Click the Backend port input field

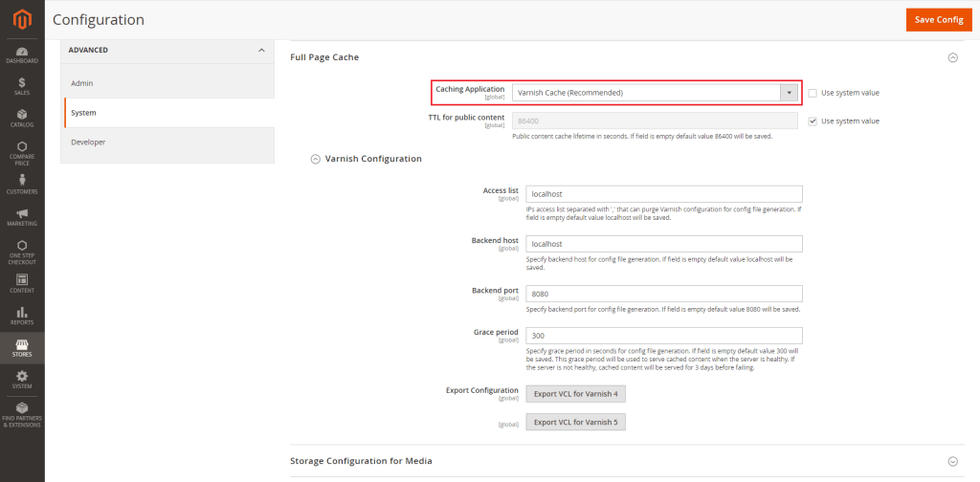(664, 294)
